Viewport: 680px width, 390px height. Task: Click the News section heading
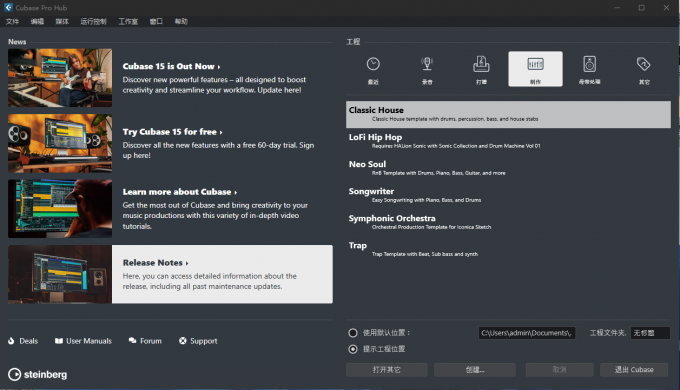(17, 42)
